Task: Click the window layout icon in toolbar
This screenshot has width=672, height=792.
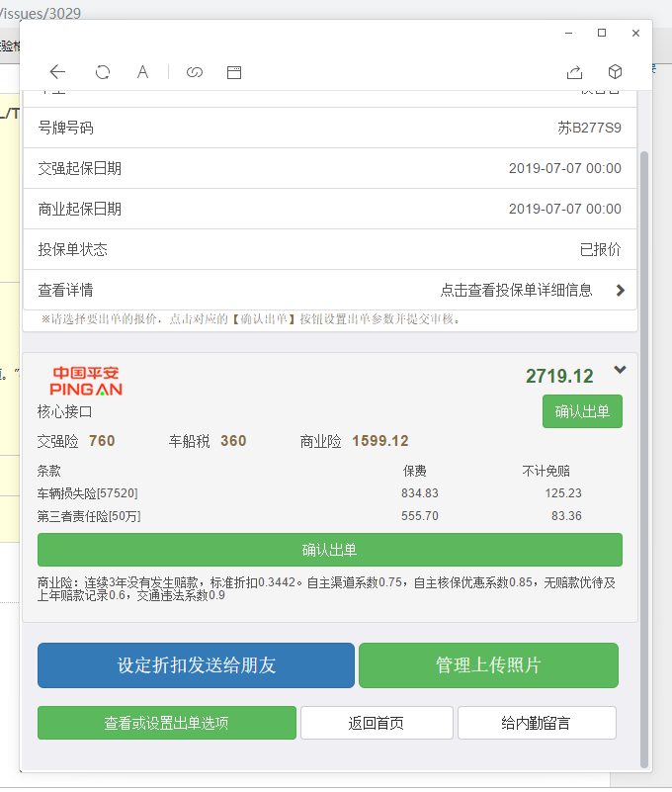Action: (234, 73)
